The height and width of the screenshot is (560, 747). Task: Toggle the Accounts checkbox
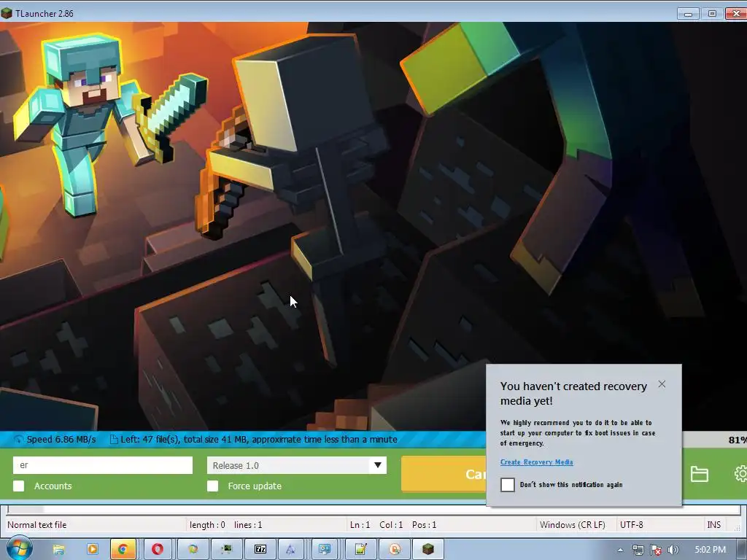(18, 486)
